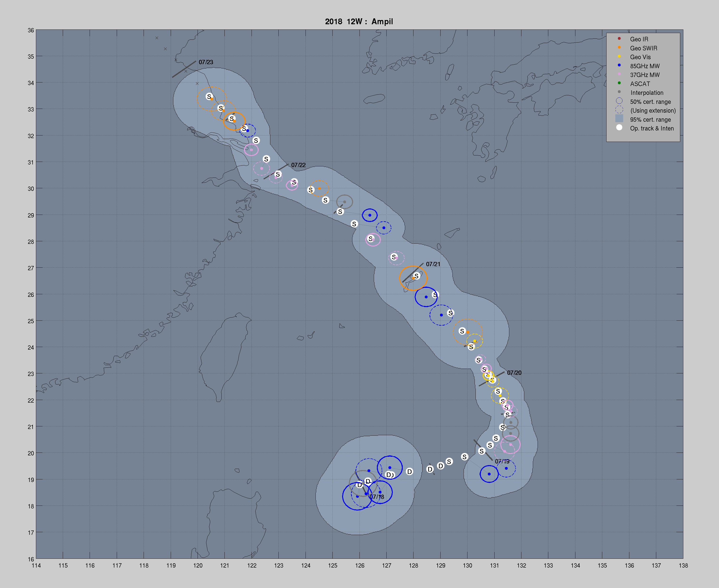
Task: Click the yellow Geo Vis legend dot
Action: click(x=619, y=57)
